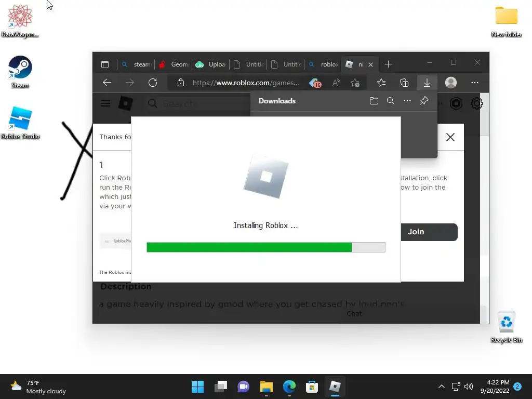The image size is (532, 399).
Task: Open the Chat app on taskbar
Action: 243,387
